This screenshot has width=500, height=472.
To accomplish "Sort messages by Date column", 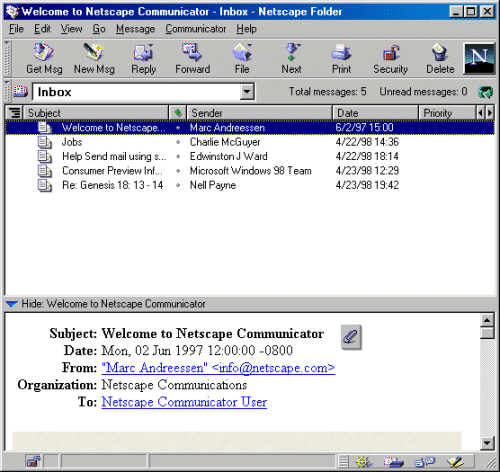I will (x=375, y=113).
